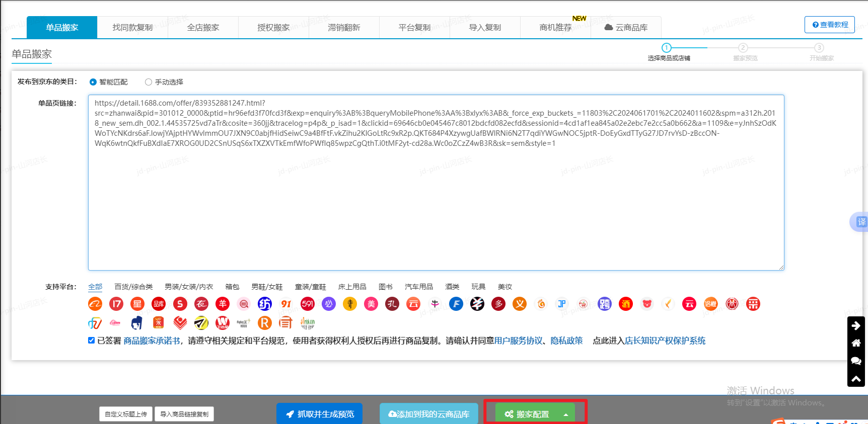Image resolution: width=868 pixels, height=424 pixels.
Task: Click the orange 1688 Alibaba platform icon
Action: click(x=95, y=304)
